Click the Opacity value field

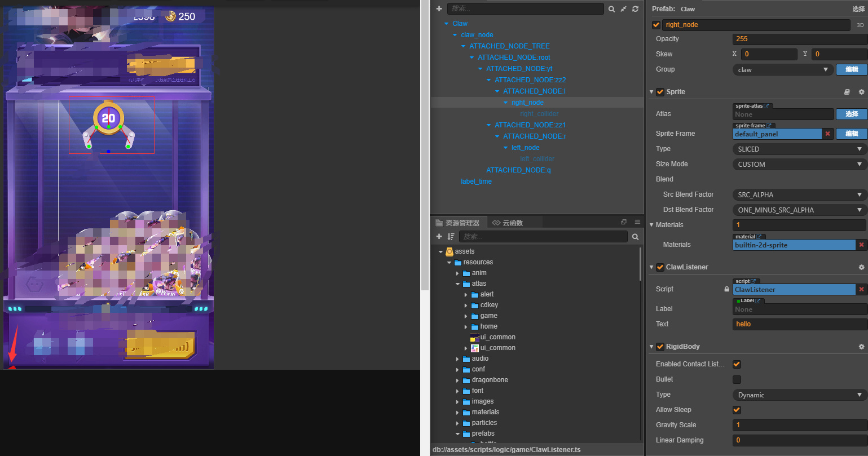coord(800,39)
